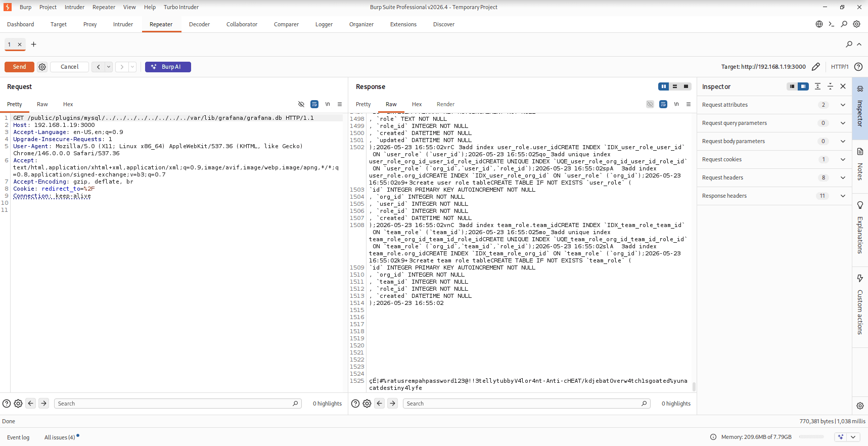Open the Custom actions side panel

860,305
